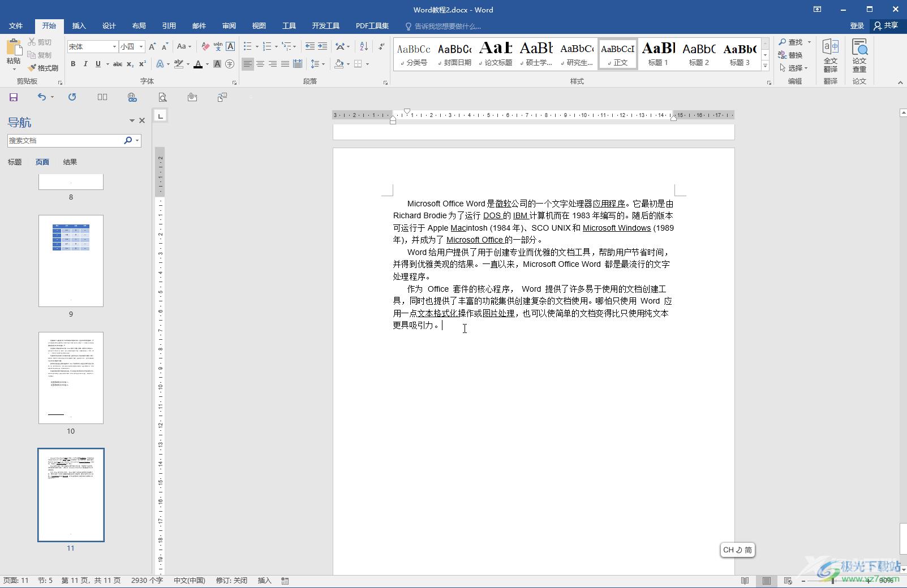Click the zoom slider in status bar
907x588 pixels.
point(833,581)
